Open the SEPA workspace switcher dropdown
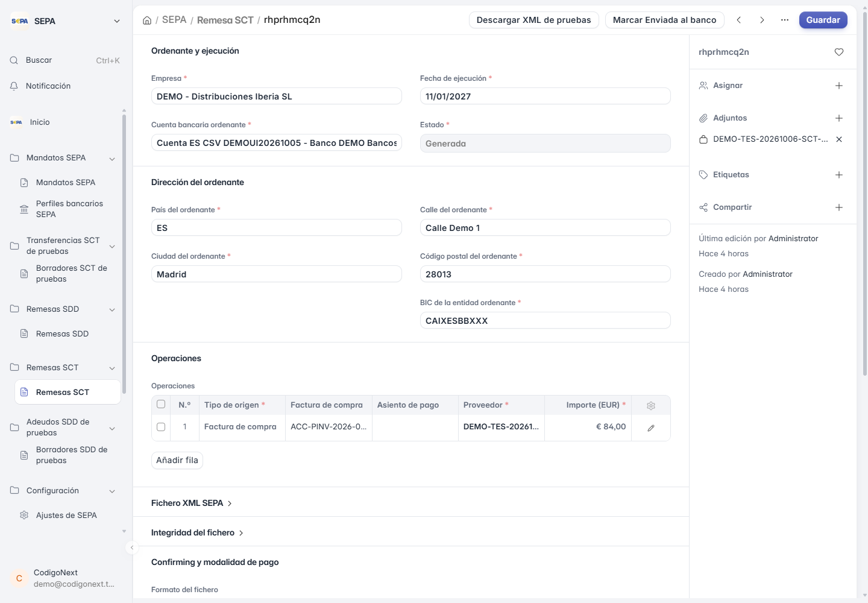This screenshot has width=868, height=603. coord(117,21)
